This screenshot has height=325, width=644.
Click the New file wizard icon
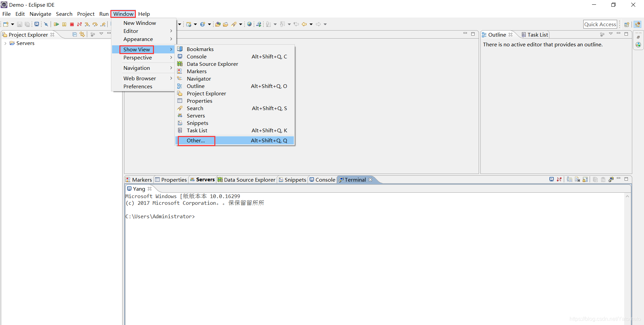point(6,24)
